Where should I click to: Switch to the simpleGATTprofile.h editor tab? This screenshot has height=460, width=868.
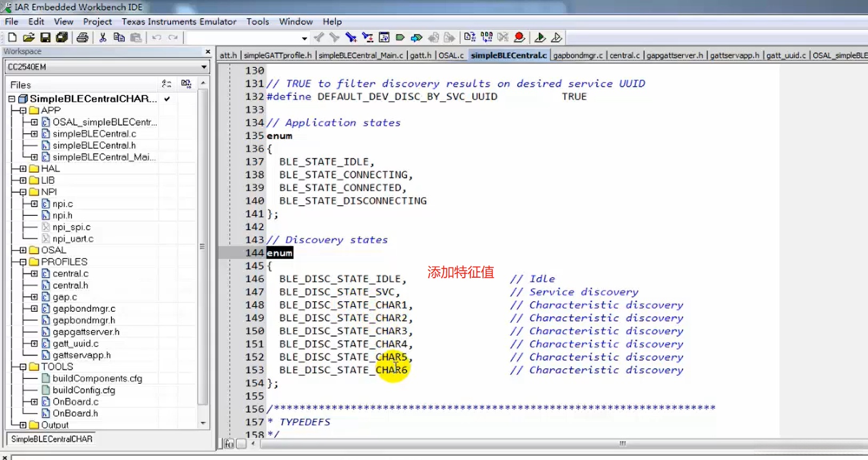277,55
